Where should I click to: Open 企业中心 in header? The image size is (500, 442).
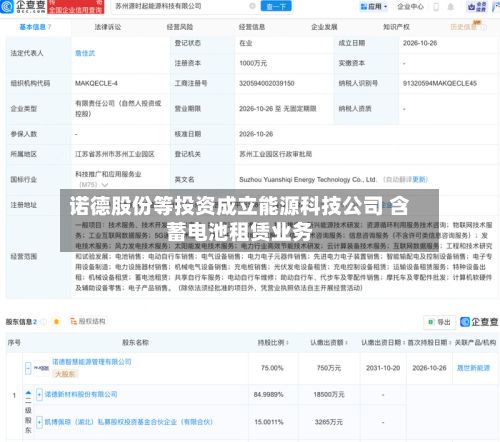tap(410, 7)
